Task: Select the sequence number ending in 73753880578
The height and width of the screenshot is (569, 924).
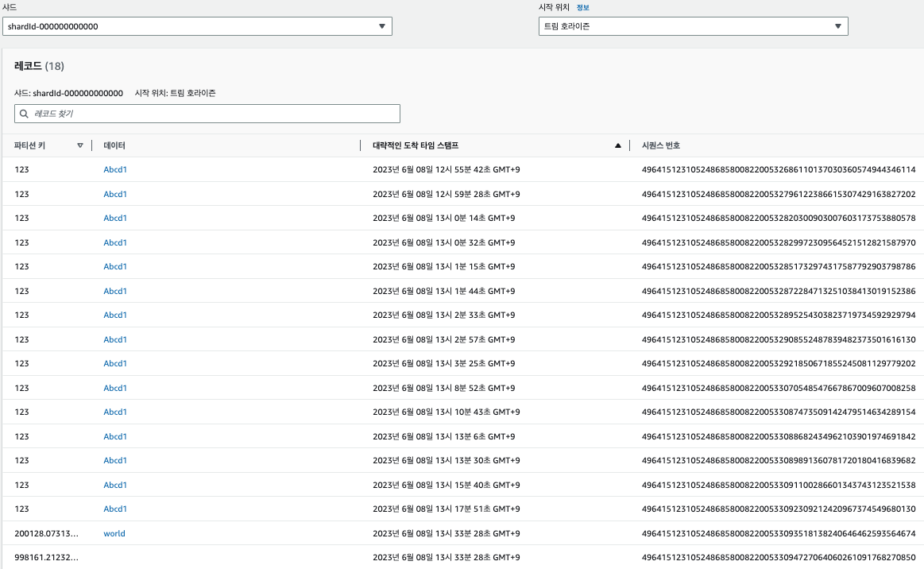Action: pos(779,219)
